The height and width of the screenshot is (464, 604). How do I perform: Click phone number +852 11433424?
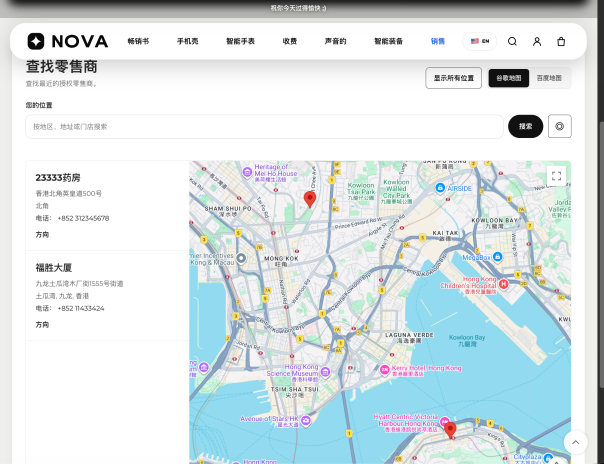[81, 308]
